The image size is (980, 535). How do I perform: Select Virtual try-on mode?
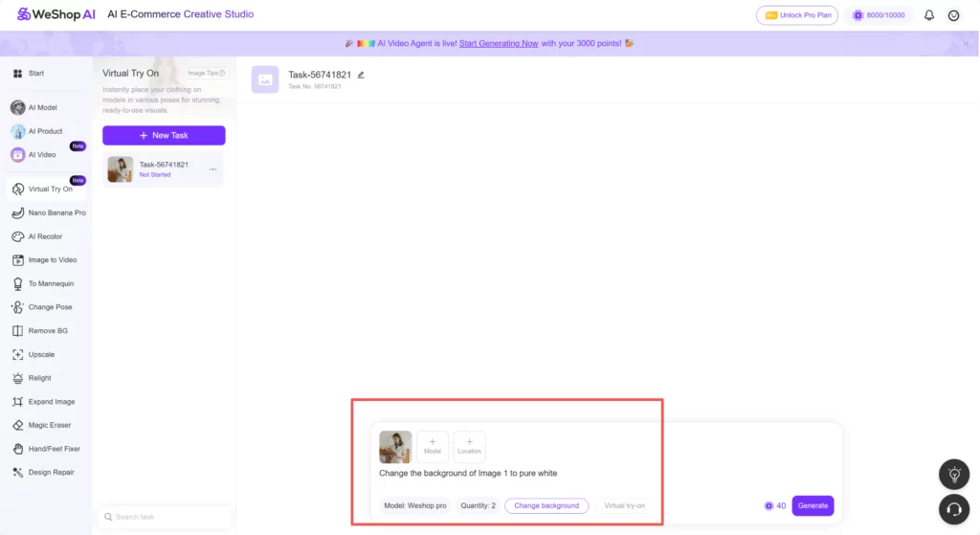tap(624, 505)
